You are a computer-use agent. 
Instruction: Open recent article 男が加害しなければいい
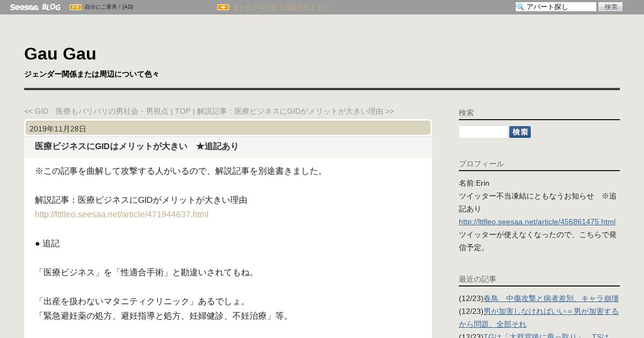[539, 318]
